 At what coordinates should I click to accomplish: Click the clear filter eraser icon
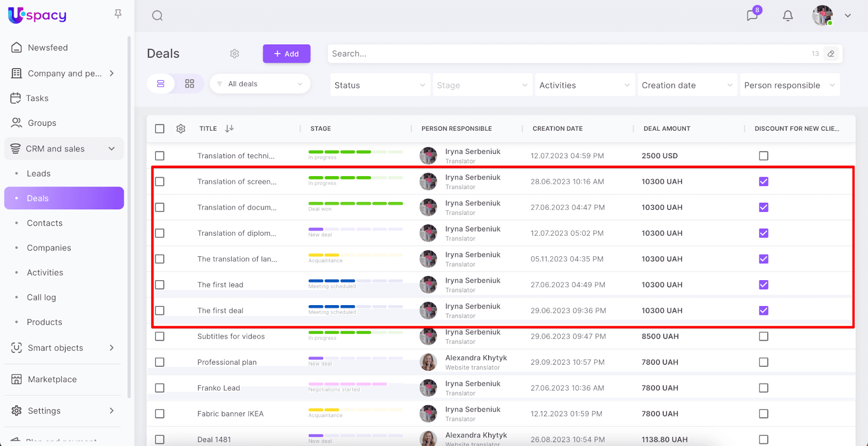(x=831, y=54)
